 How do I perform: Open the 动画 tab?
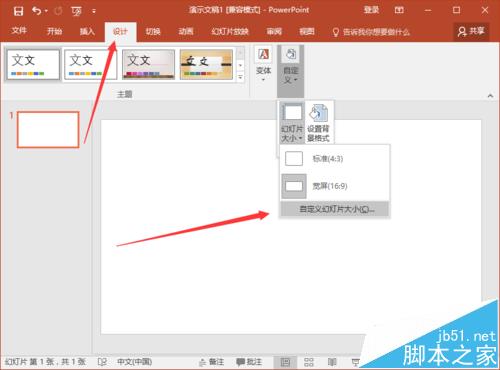coord(186,31)
